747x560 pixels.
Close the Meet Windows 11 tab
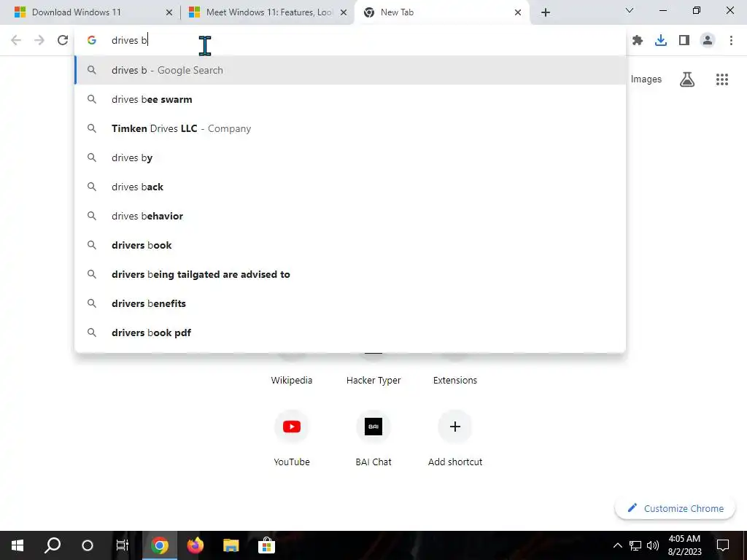(344, 12)
